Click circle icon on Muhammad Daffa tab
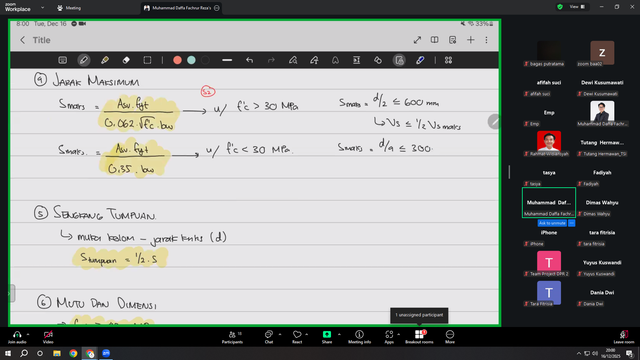The height and width of the screenshot is (360, 640). (x=217, y=8)
